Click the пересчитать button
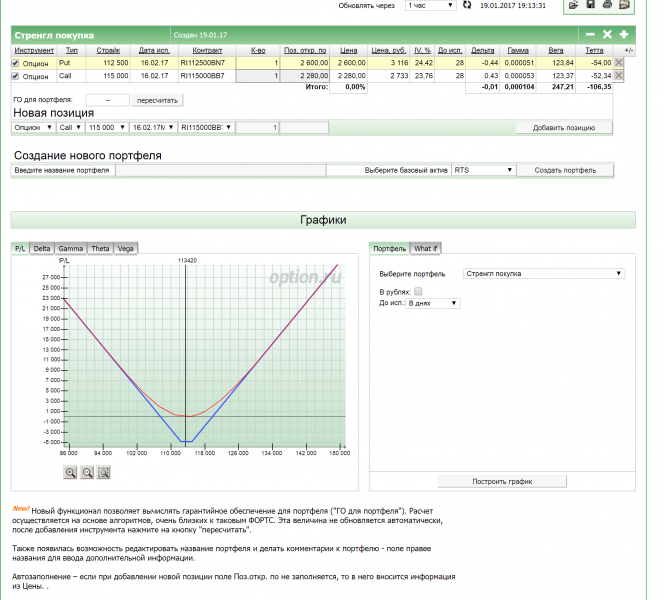 tap(157, 100)
